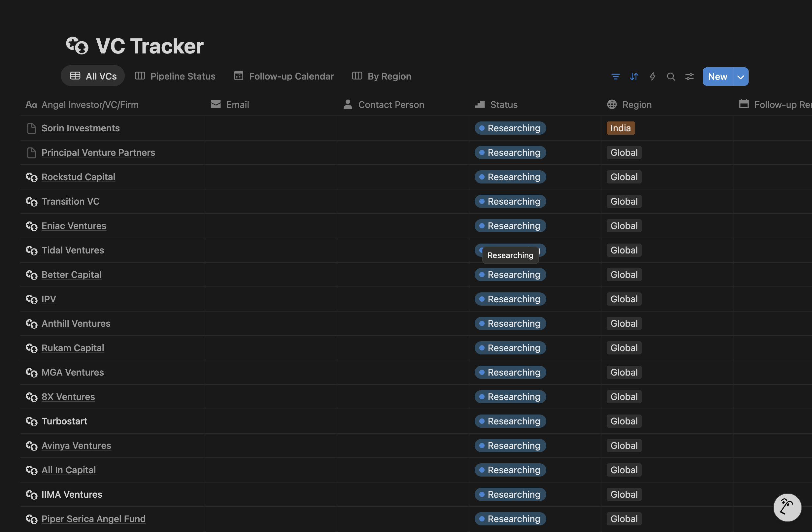Click the Status column header

click(x=503, y=104)
